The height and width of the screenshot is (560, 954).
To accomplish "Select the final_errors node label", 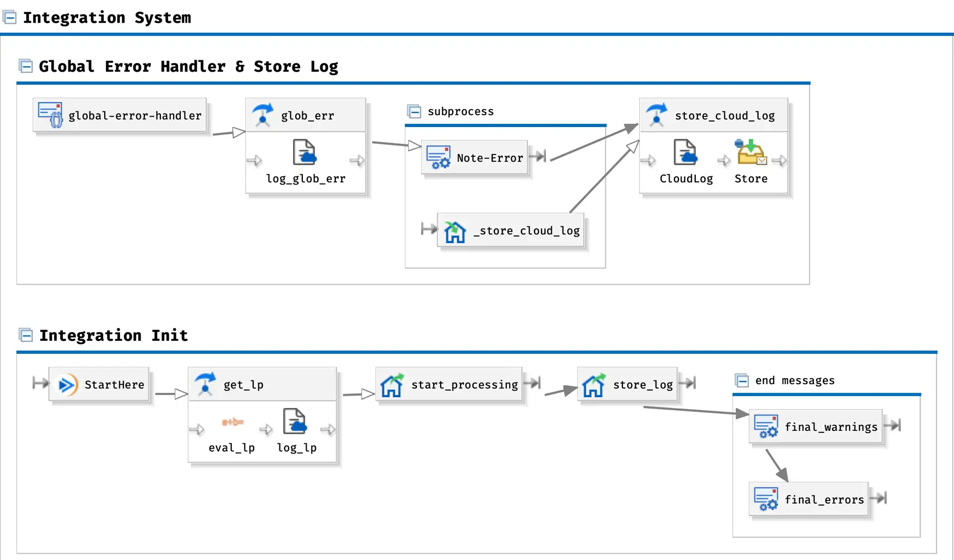I will click(x=824, y=500).
